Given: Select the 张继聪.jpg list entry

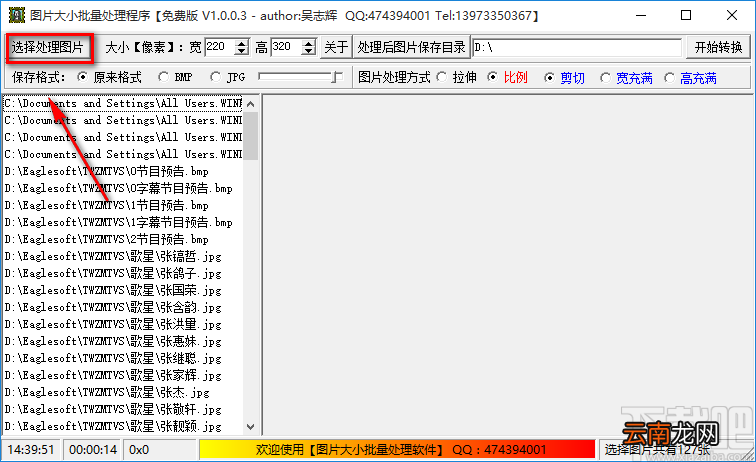Looking at the screenshot, I should point(123,358).
